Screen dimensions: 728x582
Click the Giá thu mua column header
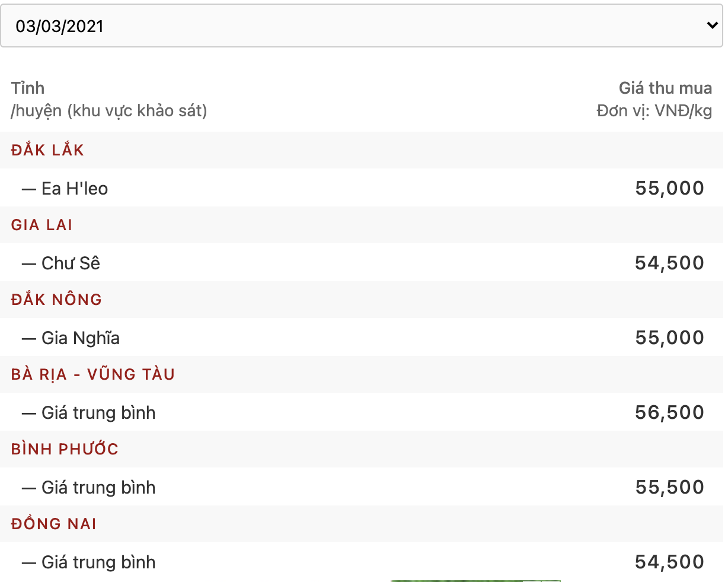665,88
